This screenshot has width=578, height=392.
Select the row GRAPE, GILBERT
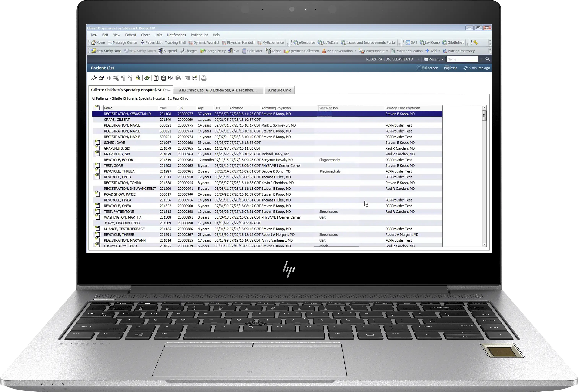click(267, 120)
